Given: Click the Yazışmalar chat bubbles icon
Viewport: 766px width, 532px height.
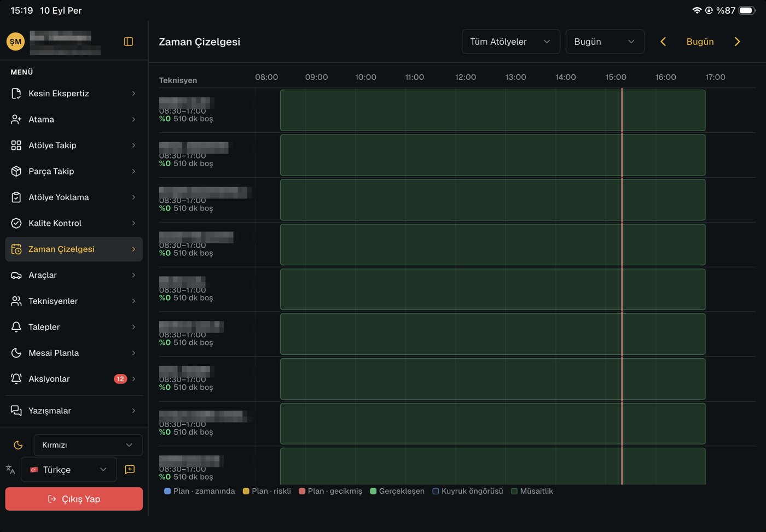Looking at the screenshot, I should click(x=16, y=411).
